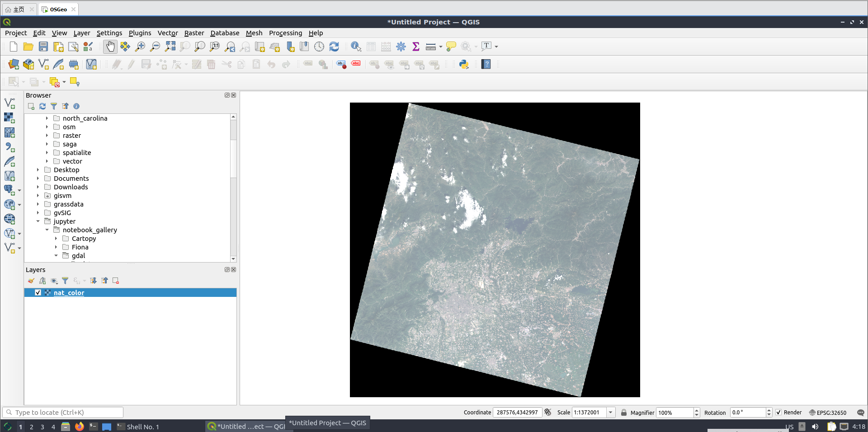Click the Identify Features tool
Screen dimensions: 868x432
coord(356,47)
